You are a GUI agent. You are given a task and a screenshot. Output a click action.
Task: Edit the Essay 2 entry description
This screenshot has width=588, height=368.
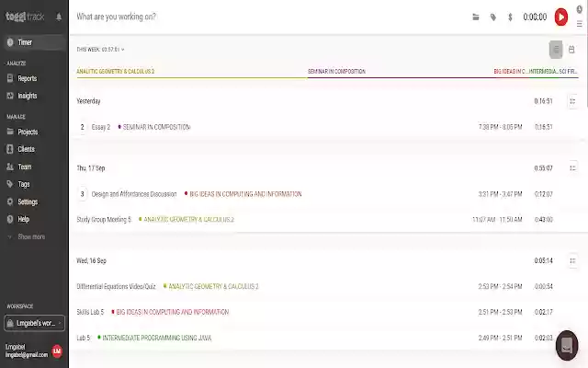coord(101,127)
